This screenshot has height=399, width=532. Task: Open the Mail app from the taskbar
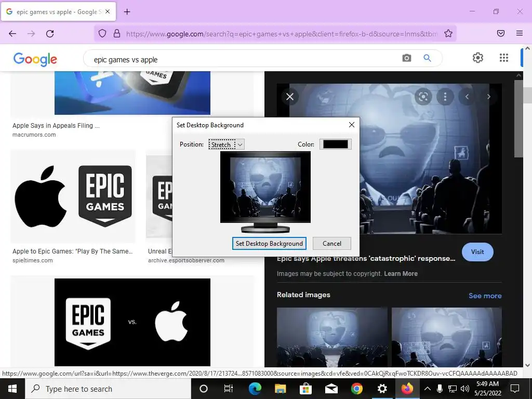pyautogui.click(x=331, y=389)
